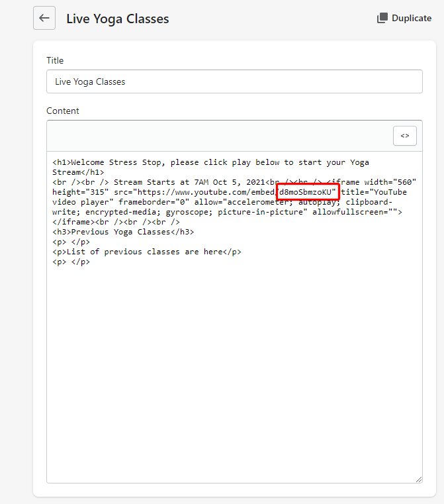Click the resize handle of the content editor
Viewport: 444px width, 504px height.
418,479
